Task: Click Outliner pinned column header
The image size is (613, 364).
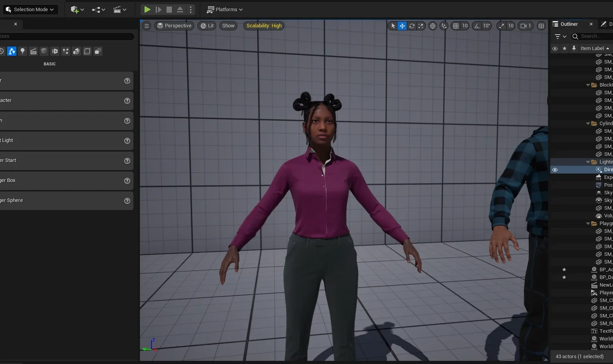Action: [x=574, y=48]
